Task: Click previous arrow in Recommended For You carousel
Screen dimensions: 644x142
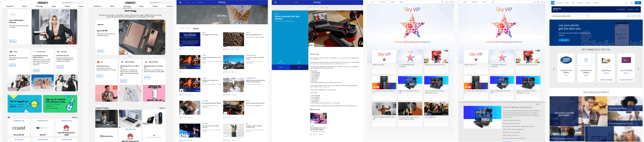Action: click(554, 69)
